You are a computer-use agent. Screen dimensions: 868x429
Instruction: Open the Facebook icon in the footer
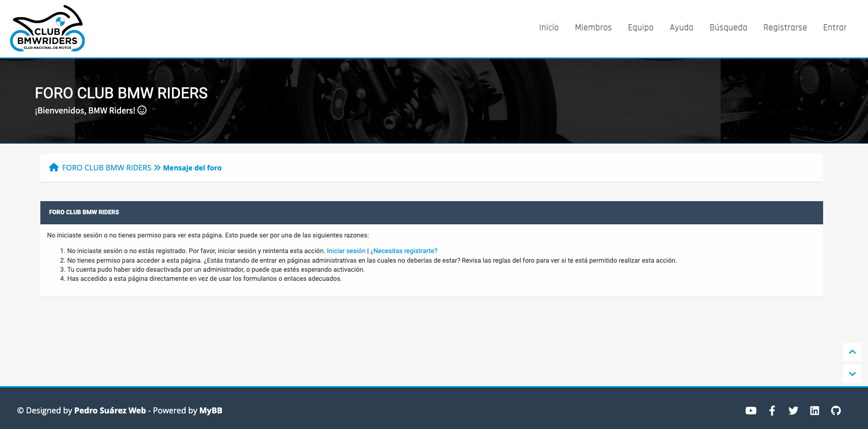[x=772, y=411]
